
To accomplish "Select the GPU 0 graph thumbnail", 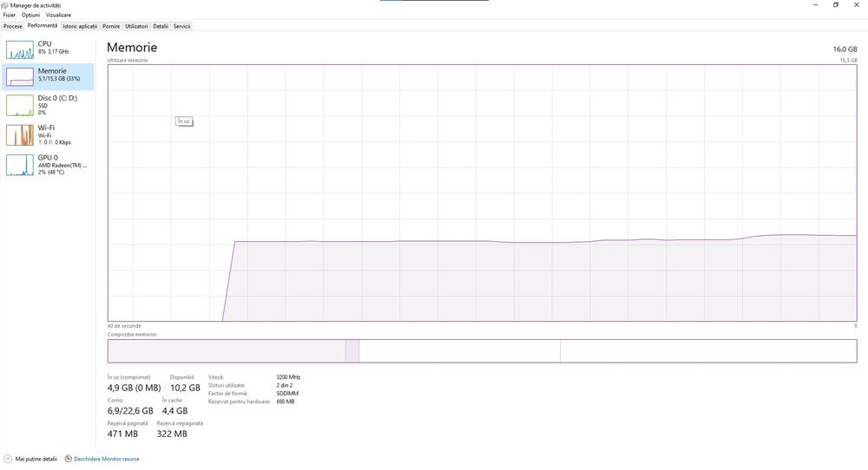I will (20, 165).
